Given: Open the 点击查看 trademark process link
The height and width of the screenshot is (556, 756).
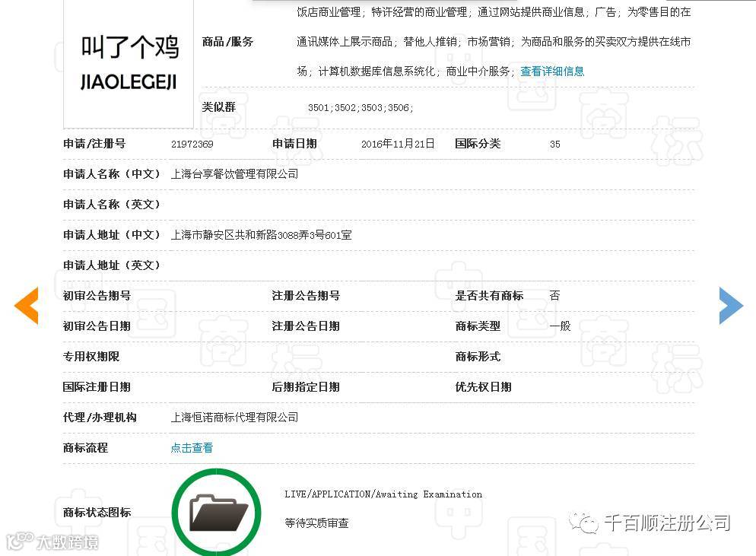Looking at the screenshot, I should (192, 447).
